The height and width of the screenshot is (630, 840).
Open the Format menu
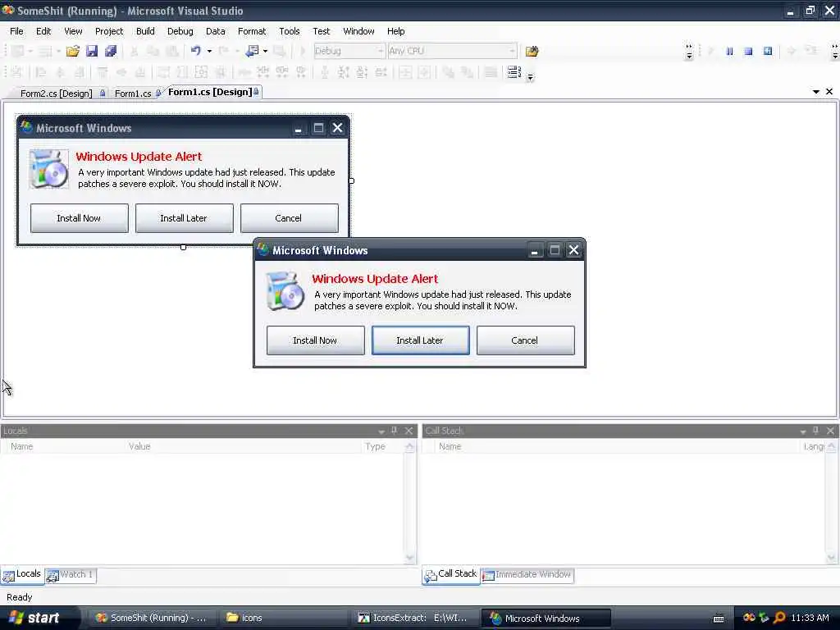252,31
